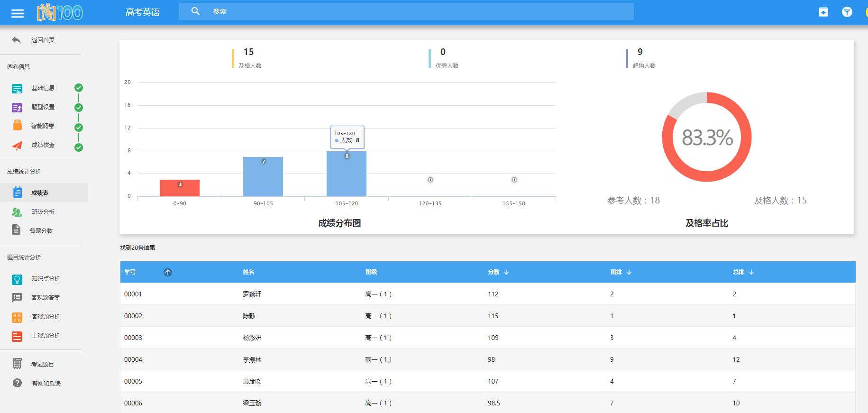Click the search magnifier icon
The height and width of the screenshot is (413, 868).
point(195,11)
